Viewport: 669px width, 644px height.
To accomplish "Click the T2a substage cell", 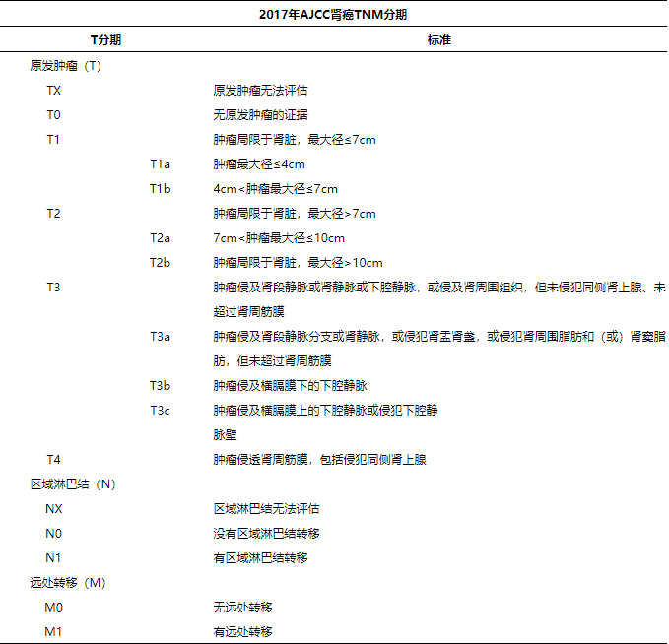I will coord(160,238).
